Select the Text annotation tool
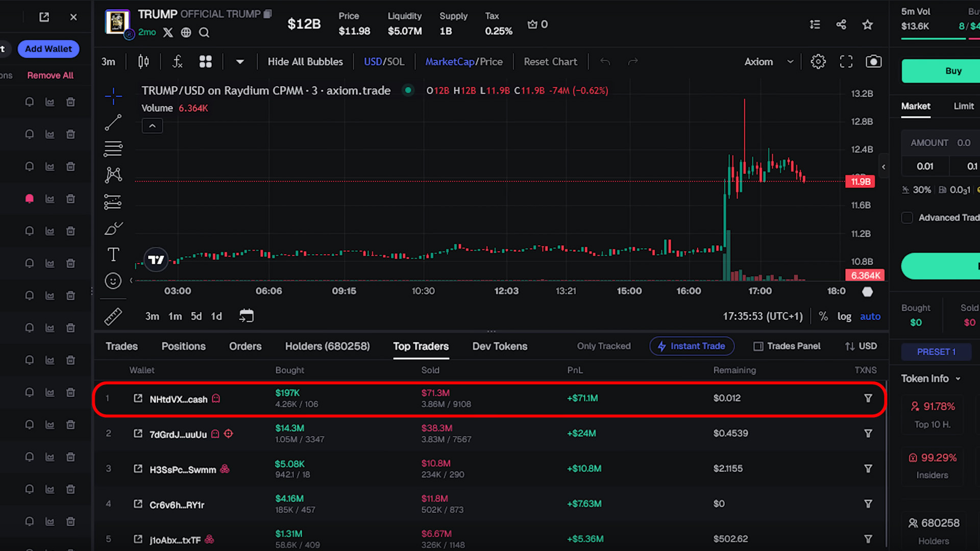The width and height of the screenshot is (980, 551). (x=113, y=254)
